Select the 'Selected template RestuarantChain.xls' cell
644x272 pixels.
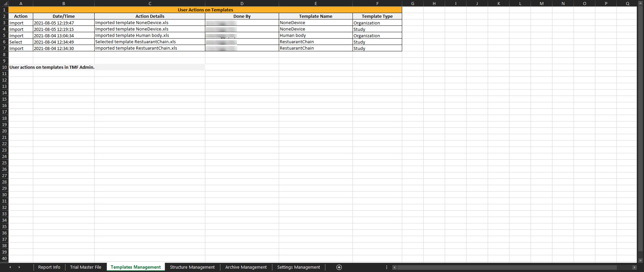150,42
